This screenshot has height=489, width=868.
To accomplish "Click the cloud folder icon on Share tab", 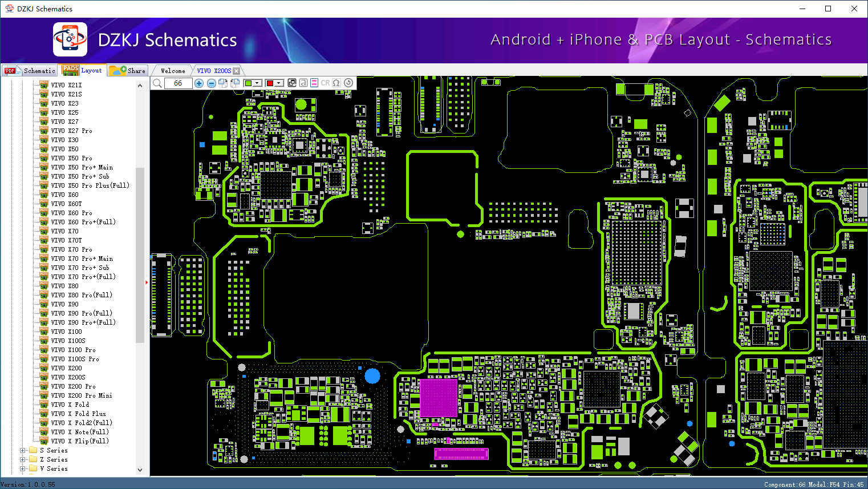I will (x=118, y=70).
